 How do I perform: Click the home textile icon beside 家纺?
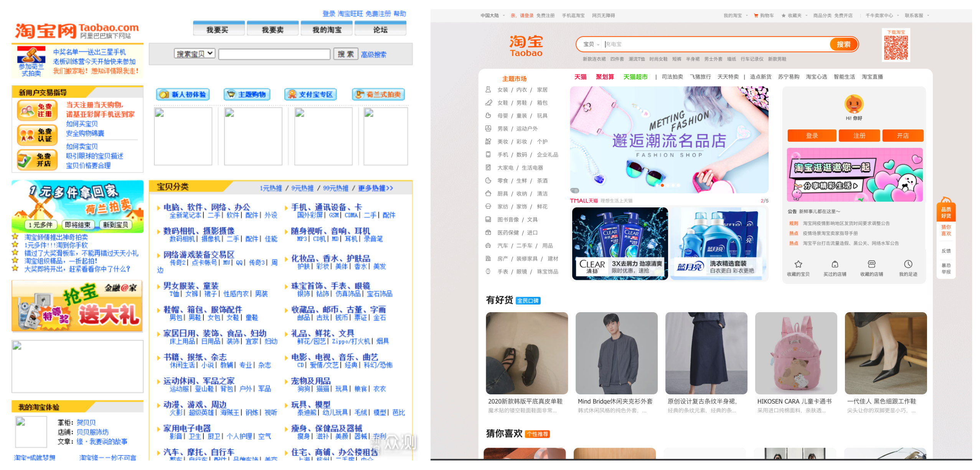pos(488,206)
